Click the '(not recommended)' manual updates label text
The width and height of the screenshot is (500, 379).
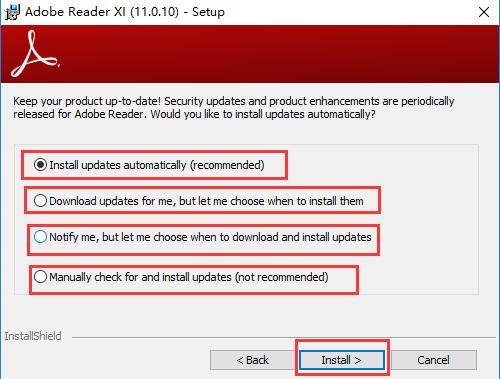(282, 277)
